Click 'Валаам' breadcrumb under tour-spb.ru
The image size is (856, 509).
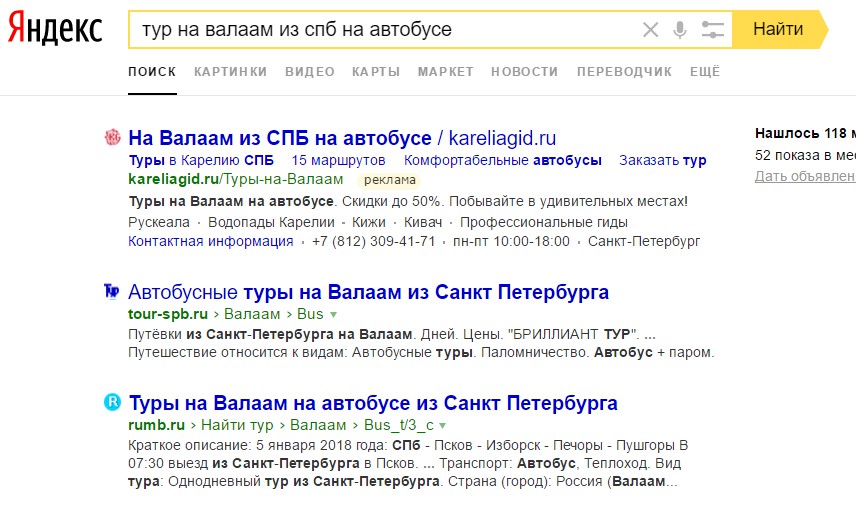pos(252,314)
